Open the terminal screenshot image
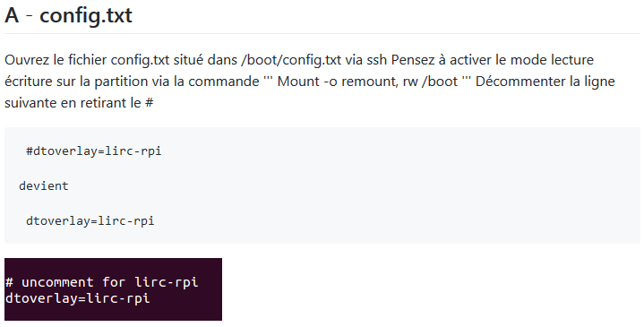 (114, 289)
